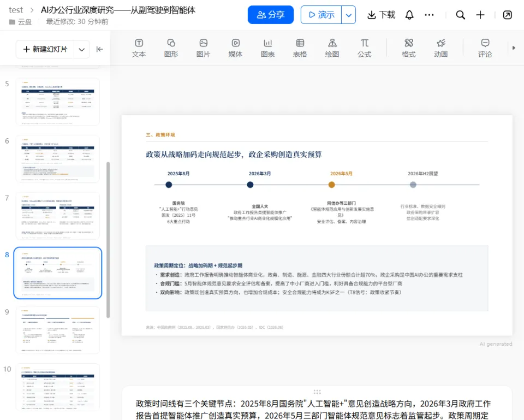Click the plus icon in header
The height and width of the screenshot is (420, 524).
[480, 15]
